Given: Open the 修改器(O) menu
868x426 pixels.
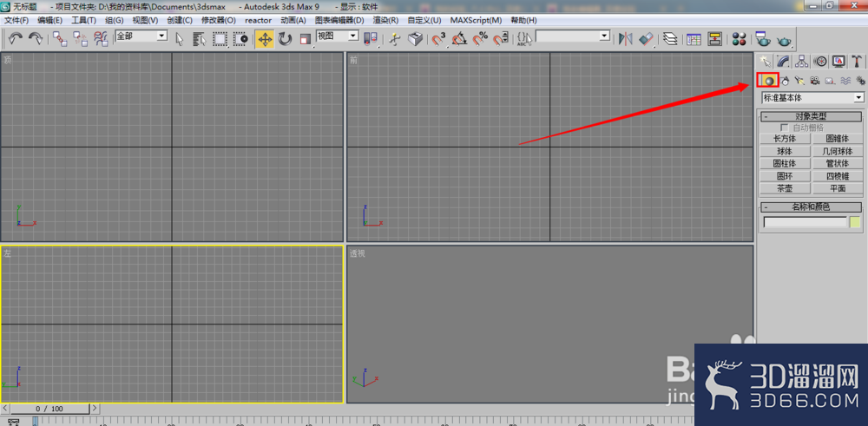Looking at the screenshot, I should point(218,20).
